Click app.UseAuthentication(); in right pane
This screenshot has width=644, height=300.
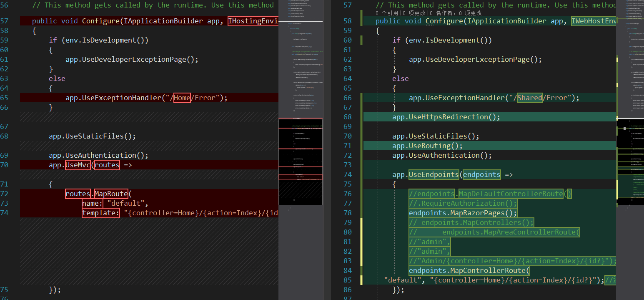[x=442, y=155]
